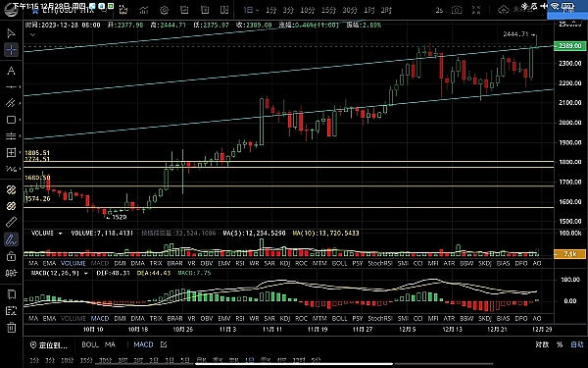Enable the BOLL overlay in the bottom bar

90,344
